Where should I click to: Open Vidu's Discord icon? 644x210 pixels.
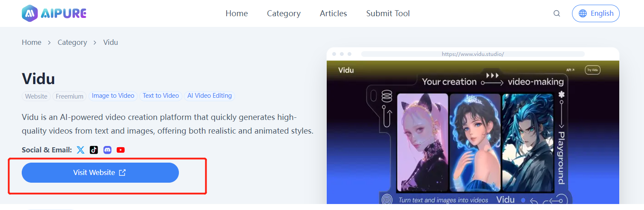[x=107, y=150]
